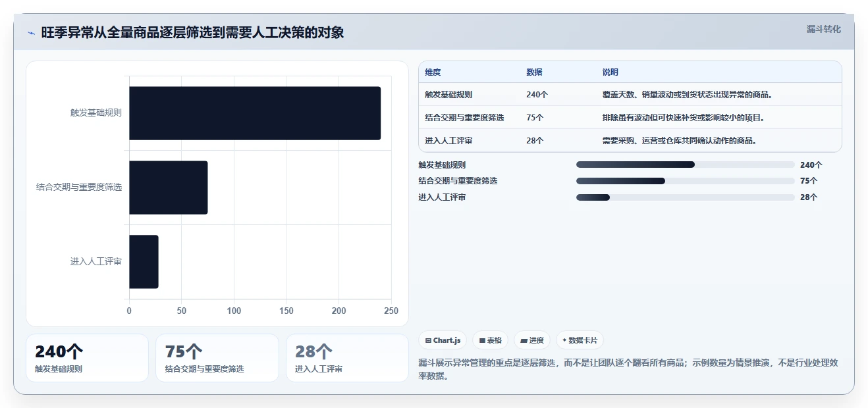The width and height of the screenshot is (868, 408).
Task: Click the footer note starting 漏斗展示异常管理
Action: point(628,369)
